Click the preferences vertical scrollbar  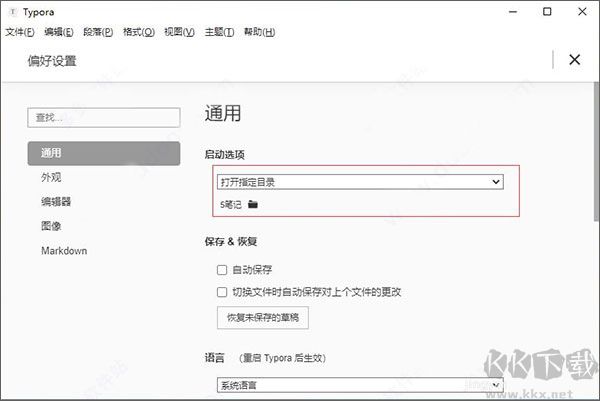[596, 151]
